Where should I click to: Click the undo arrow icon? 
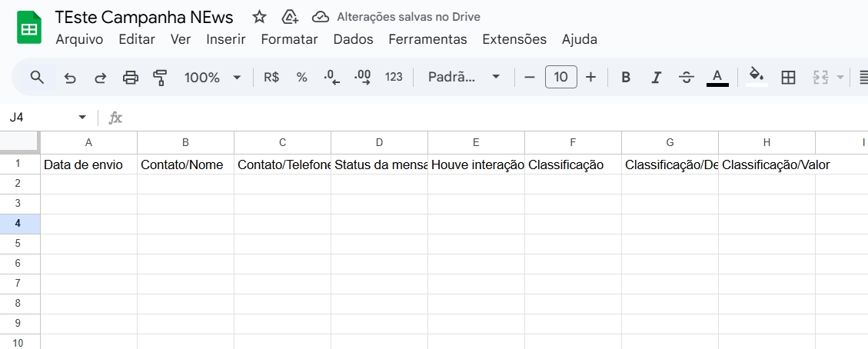[x=70, y=77]
